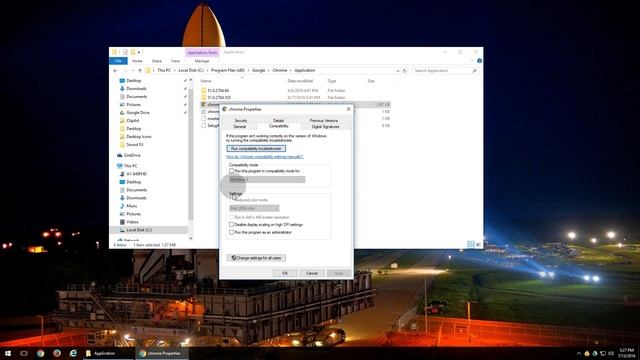
Task: Open Music under This PC
Action: pyautogui.click(x=132, y=206)
